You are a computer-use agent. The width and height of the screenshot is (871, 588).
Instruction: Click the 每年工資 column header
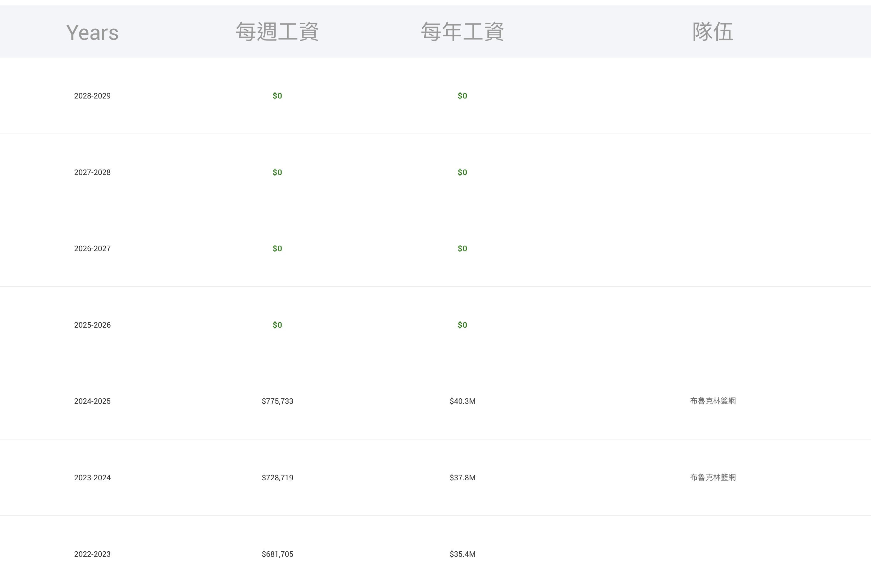coord(462,32)
